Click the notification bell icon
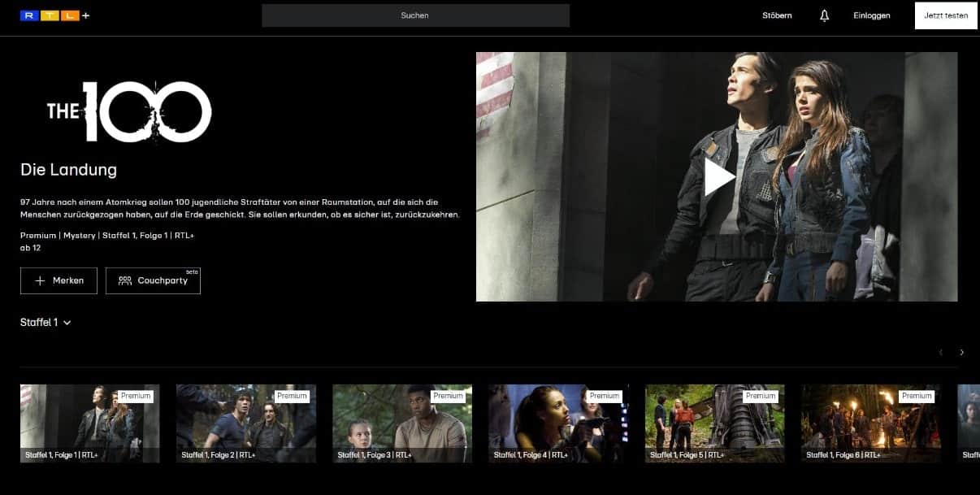 click(x=824, y=15)
